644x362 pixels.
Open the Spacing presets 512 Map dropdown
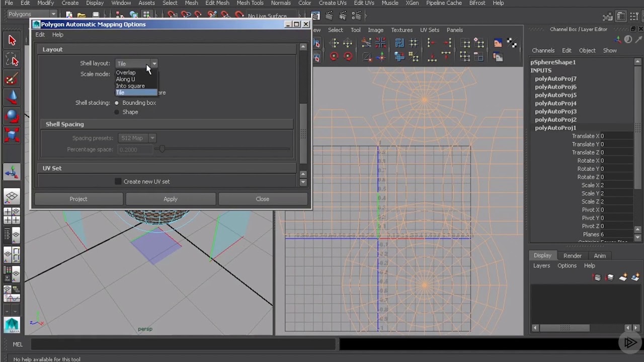[x=137, y=138]
